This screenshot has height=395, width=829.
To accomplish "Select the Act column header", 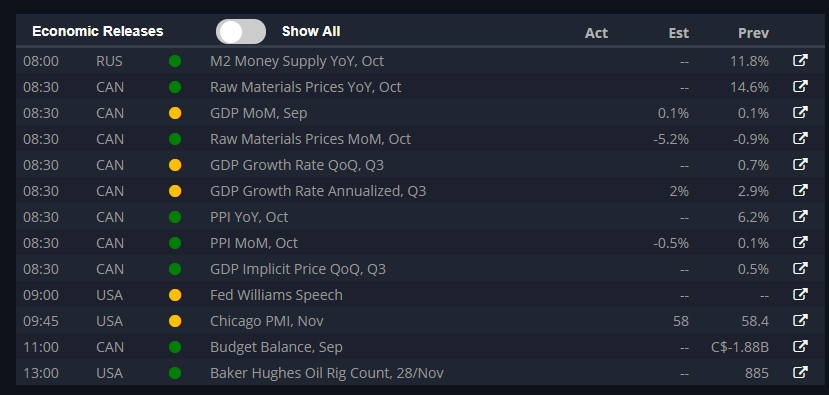I will 596,33.
